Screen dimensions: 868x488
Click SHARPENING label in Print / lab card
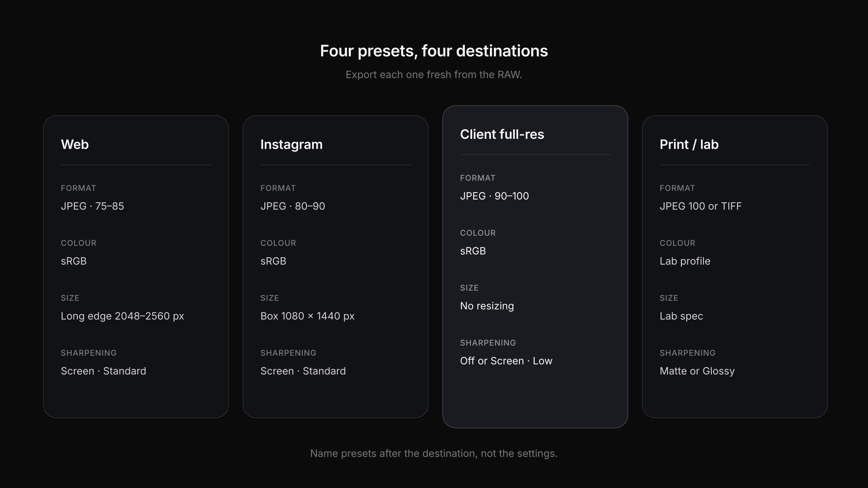click(x=687, y=353)
